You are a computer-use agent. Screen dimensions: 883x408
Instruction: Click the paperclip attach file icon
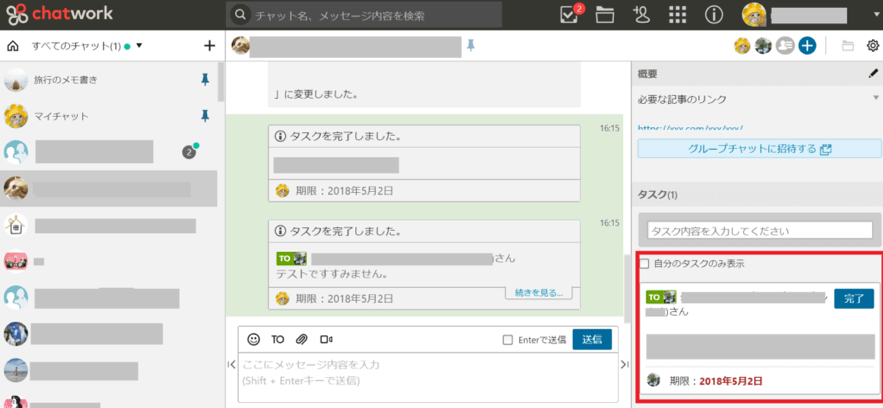coord(301,340)
